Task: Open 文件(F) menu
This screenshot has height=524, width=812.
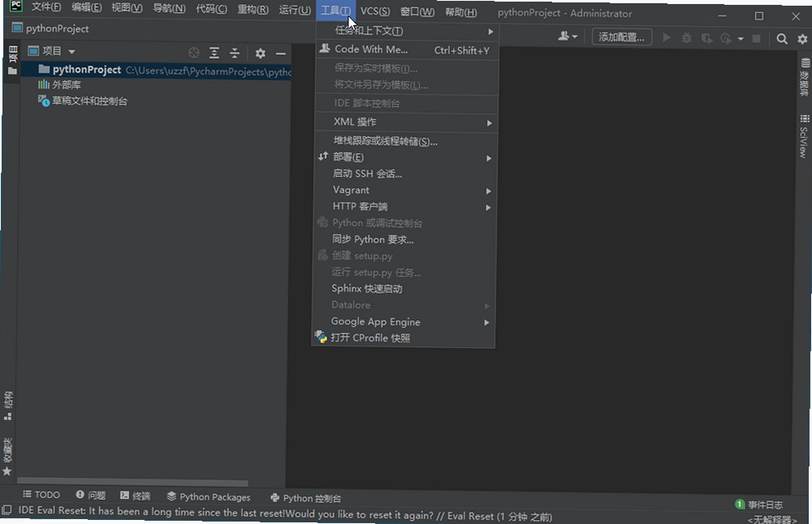Action: tap(46, 7)
